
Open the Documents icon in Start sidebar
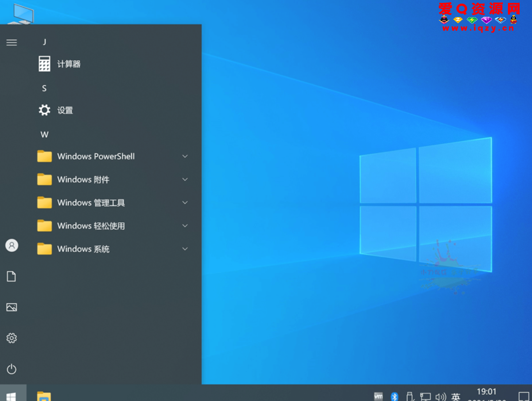point(11,276)
